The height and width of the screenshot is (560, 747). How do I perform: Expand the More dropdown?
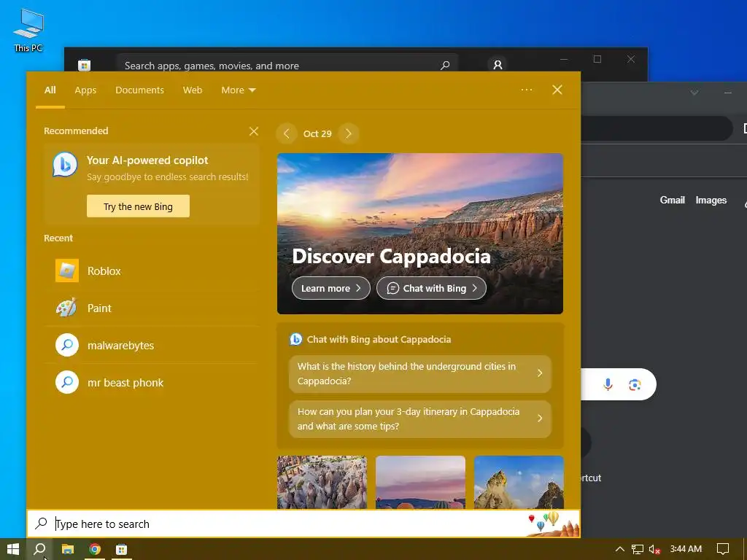[x=239, y=90]
